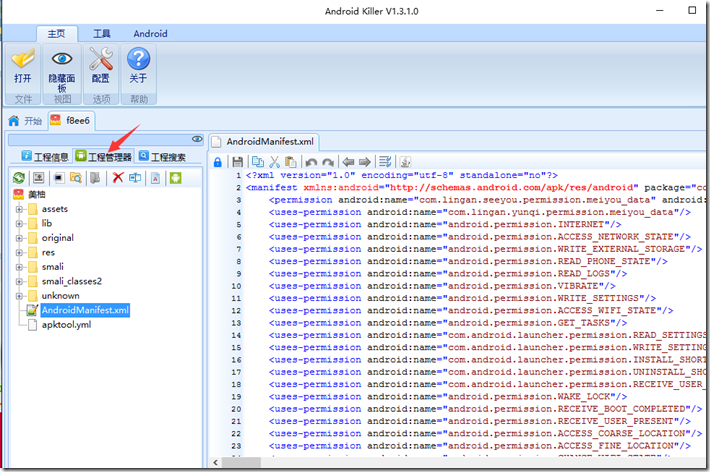The height and width of the screenshot is (472, 710).
Task: Expand the smali folder node
Action: (x=19, y=267)
